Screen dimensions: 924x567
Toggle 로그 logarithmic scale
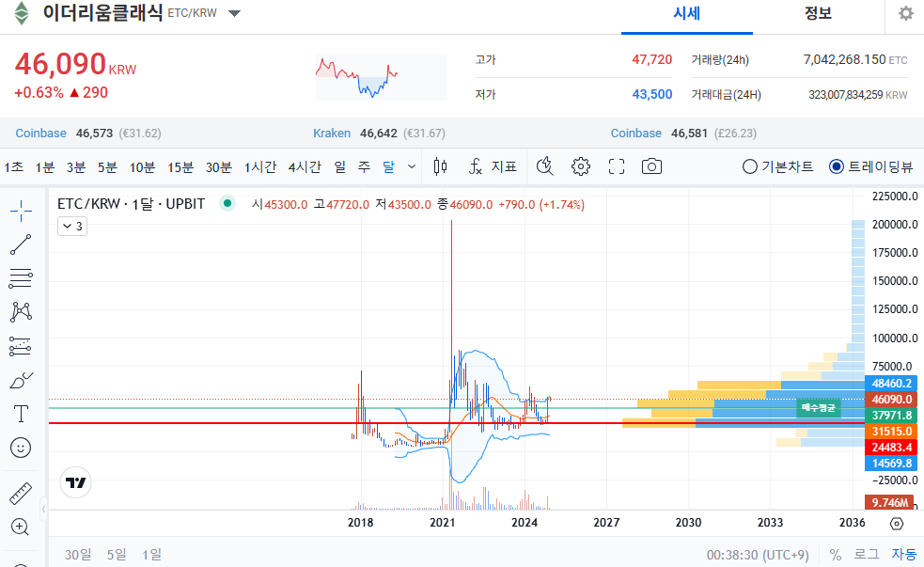point(866,555)
